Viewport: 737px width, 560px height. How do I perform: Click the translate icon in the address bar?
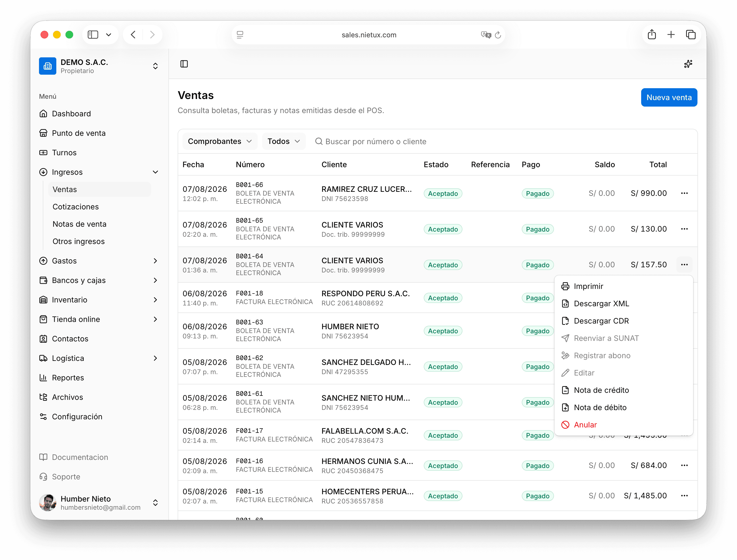coord(486,35)
